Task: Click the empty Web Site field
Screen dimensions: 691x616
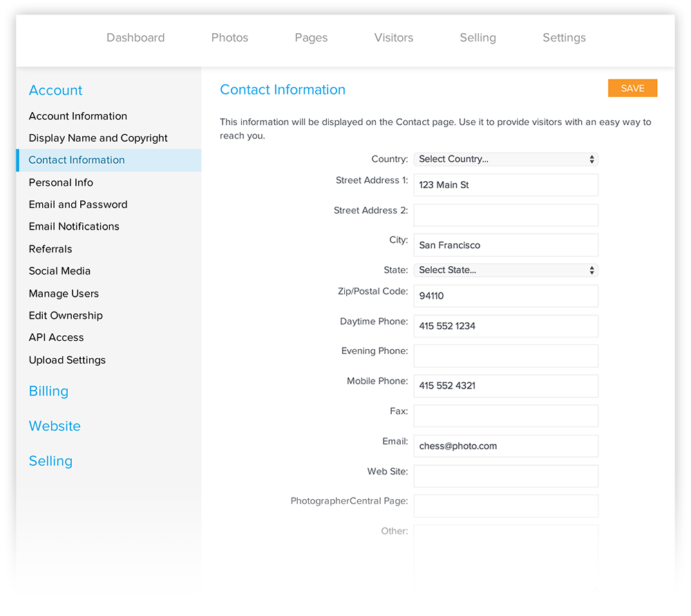Action: coord(506,476)
